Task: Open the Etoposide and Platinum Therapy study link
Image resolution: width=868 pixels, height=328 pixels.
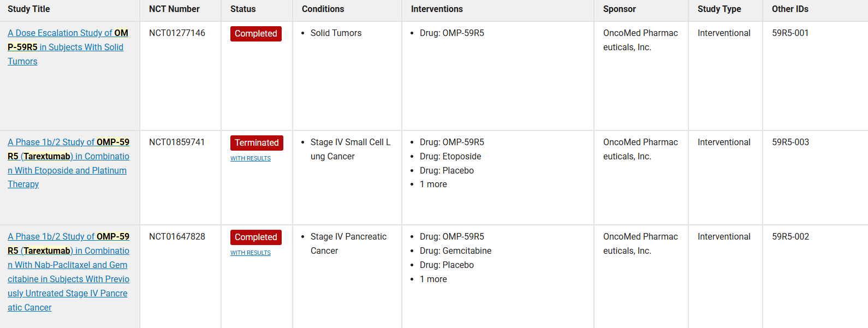Action: point(68,156)
